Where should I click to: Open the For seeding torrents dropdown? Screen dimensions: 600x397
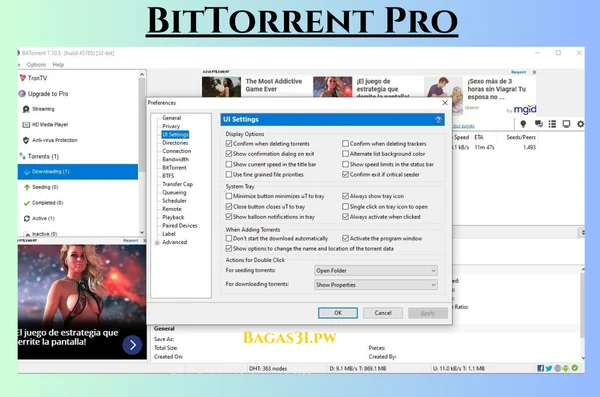pyautogui.click(x=376, y=271)
